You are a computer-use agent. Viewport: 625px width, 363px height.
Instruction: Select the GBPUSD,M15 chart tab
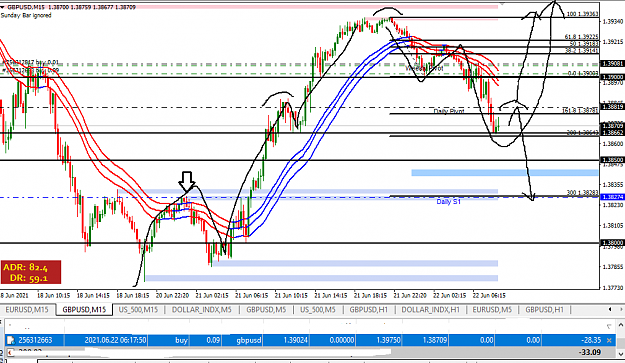pyautogui.click(x=84, y=310)
